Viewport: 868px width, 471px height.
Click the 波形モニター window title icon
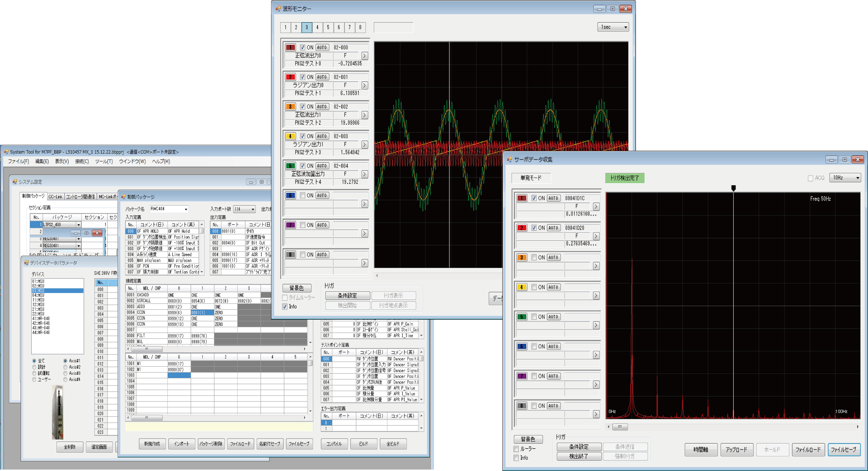click(x=278, y=8)
